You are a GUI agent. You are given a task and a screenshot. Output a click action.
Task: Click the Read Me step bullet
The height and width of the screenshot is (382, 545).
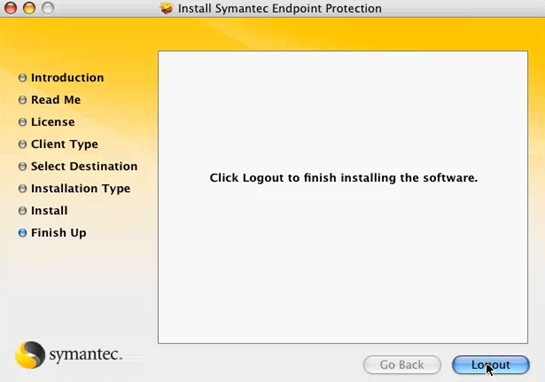tap(23, 100)
